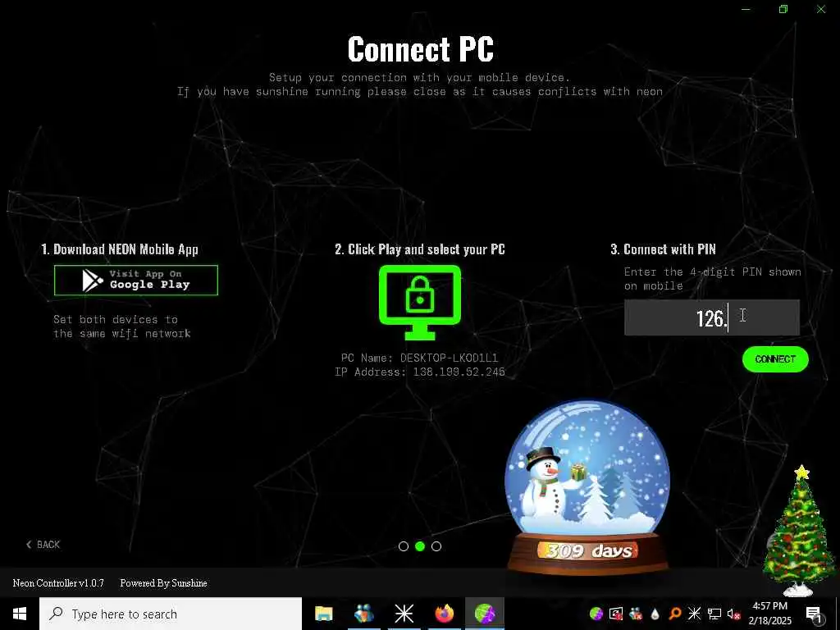The width and height of the screenshot is (840, 630).
Task: Click the snow globe countdown widget
Action: 587,486
